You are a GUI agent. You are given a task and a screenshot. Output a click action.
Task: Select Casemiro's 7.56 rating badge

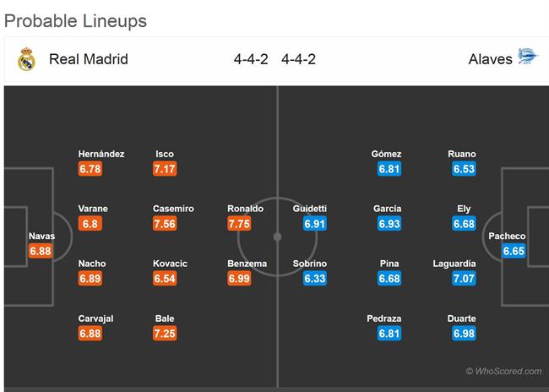pyautogui.click(x=165, y=224)
